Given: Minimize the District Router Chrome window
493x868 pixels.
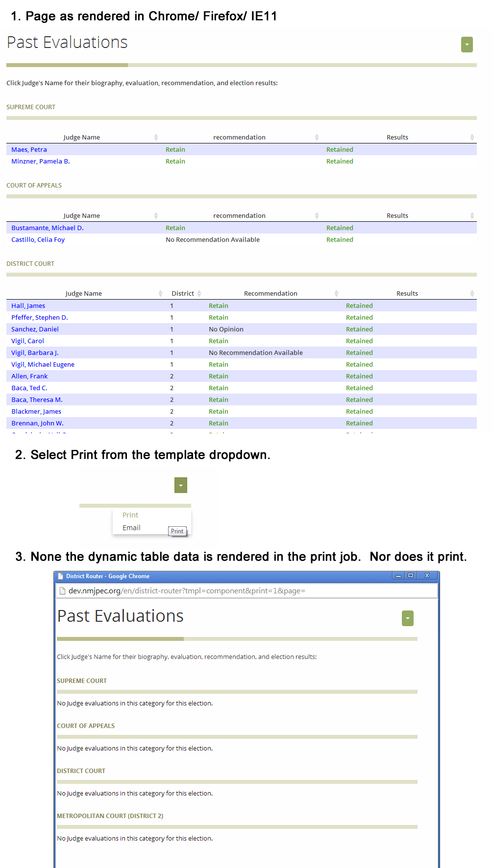Looking at the screenshot, I should [x=398, y=576].
